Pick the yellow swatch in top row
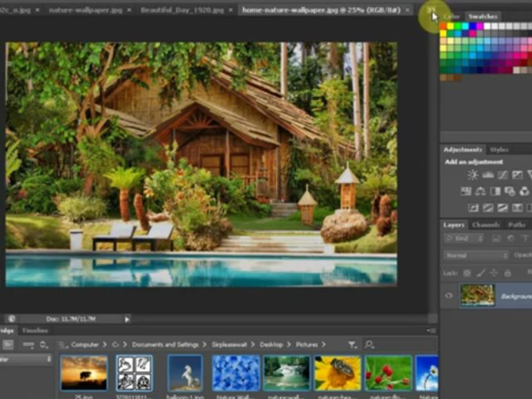The height and width of the screenshot is (399, 532). coord(450,26)
